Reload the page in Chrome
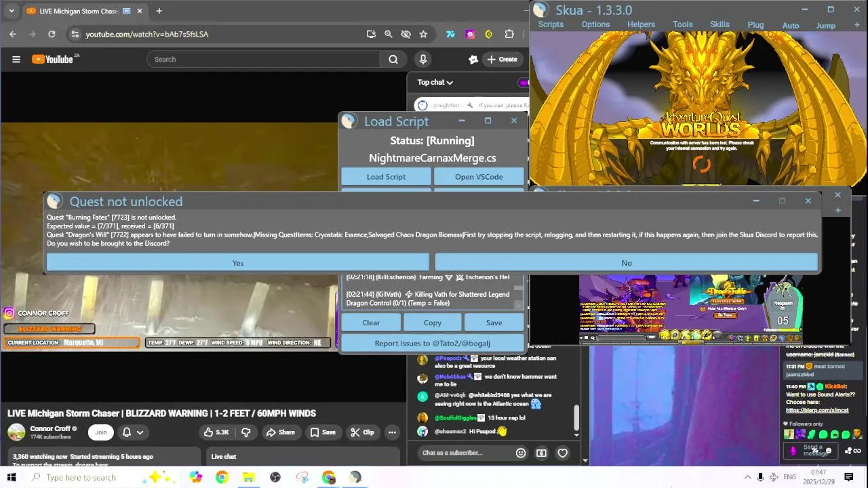The image size is (868, 488). [x=52, y=34]
